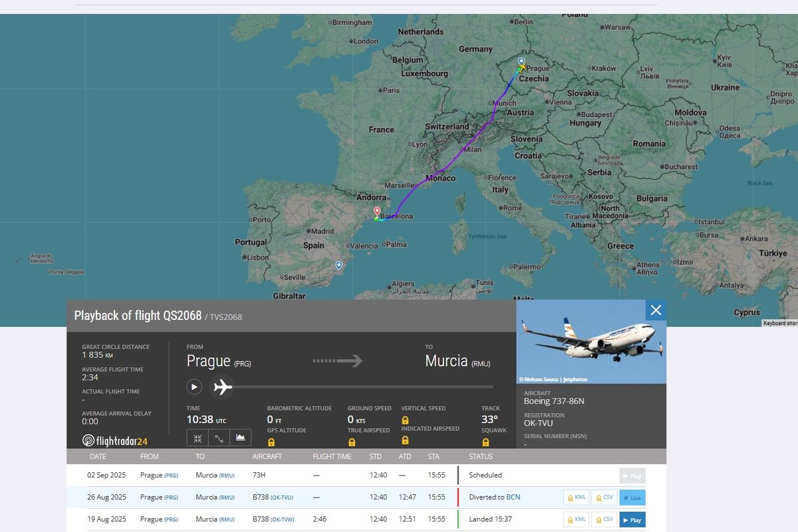Viewport: 798px width, 532px height.
Task: Click the yellow aircraft marker near Prague
Action: pyautogui.click(x=522, y=67)
